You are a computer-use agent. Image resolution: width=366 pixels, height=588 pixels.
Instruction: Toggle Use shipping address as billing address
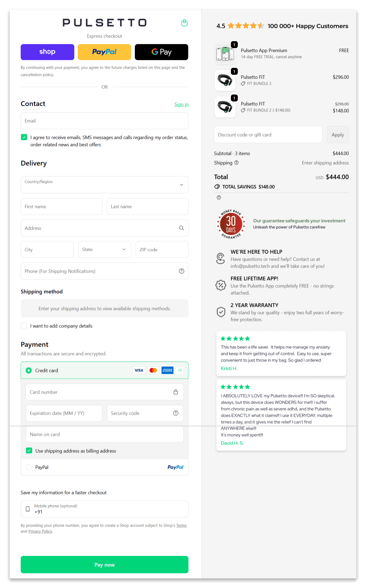click(x=29, y=451)
